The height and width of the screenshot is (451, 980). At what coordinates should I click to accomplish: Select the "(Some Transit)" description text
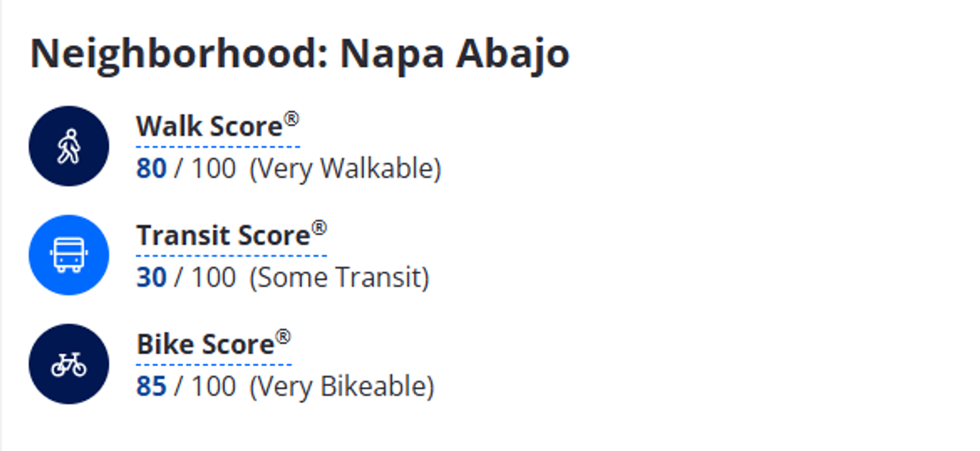click(339, 277)
